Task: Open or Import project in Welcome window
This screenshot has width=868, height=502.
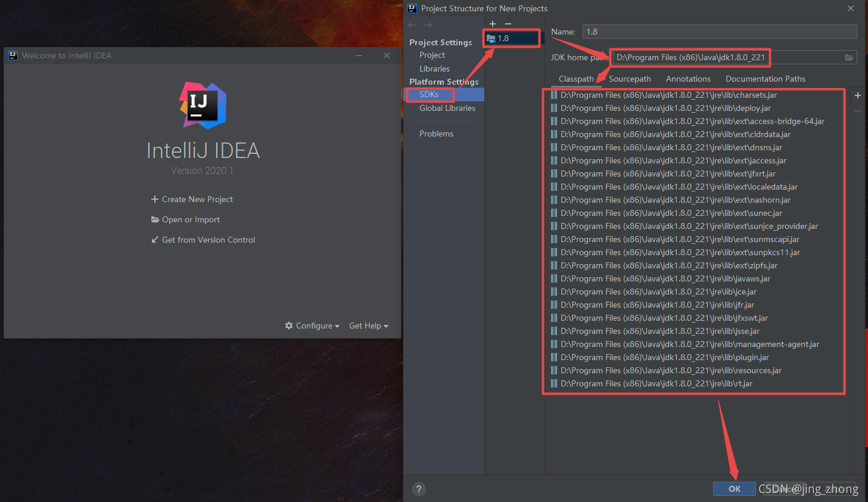Action: [x=185, y=219]
